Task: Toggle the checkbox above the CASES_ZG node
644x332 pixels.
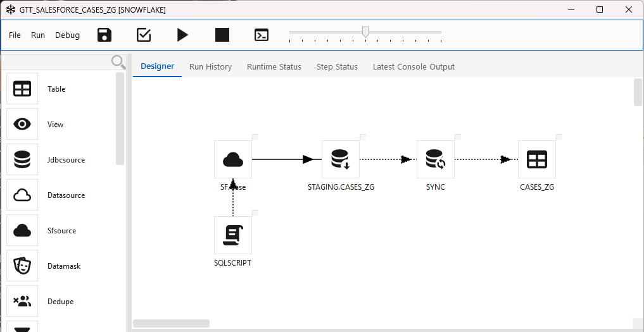Action: 559,137
